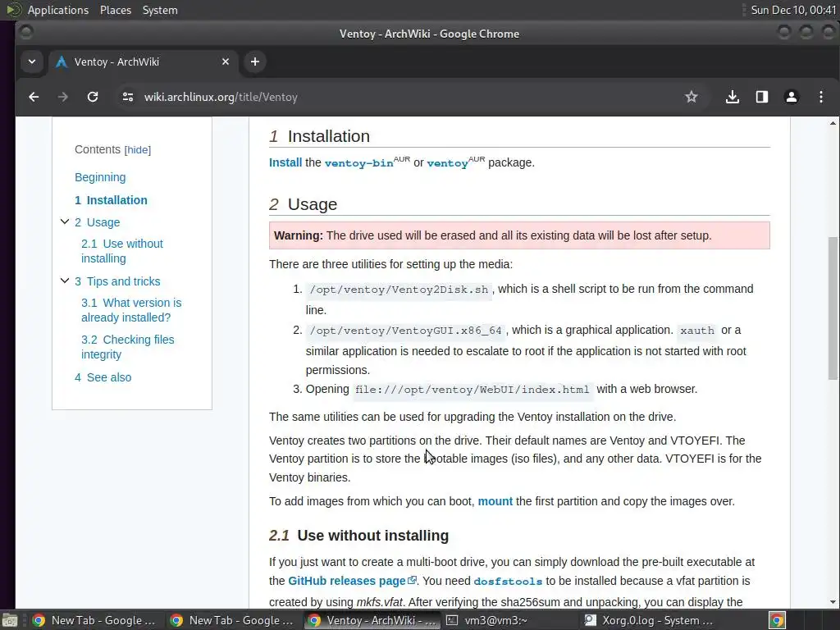This screenshot has width=840, height=630.
Task: Switch to second New Tab - Google taskbar window
Action: tap(232, 620)
